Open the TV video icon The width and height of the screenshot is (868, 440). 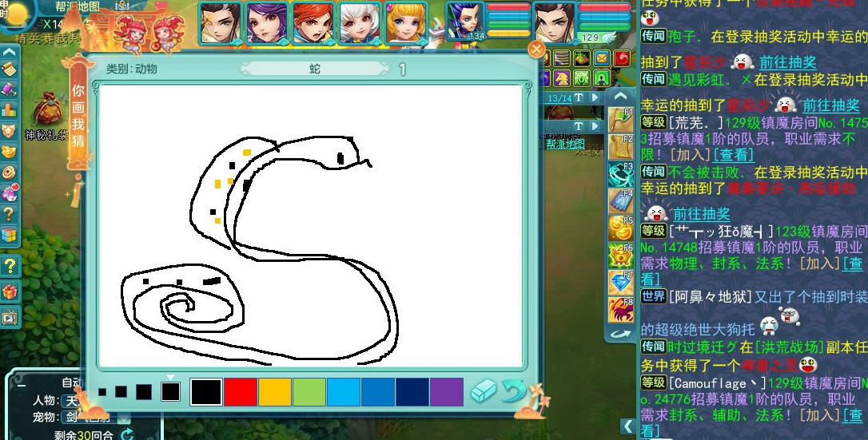(10, 317)
